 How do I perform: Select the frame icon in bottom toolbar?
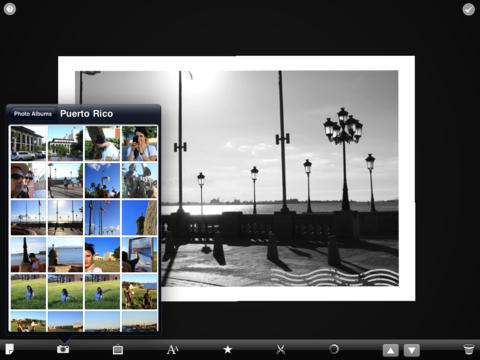pyautogui.click(x=118, y=350)
